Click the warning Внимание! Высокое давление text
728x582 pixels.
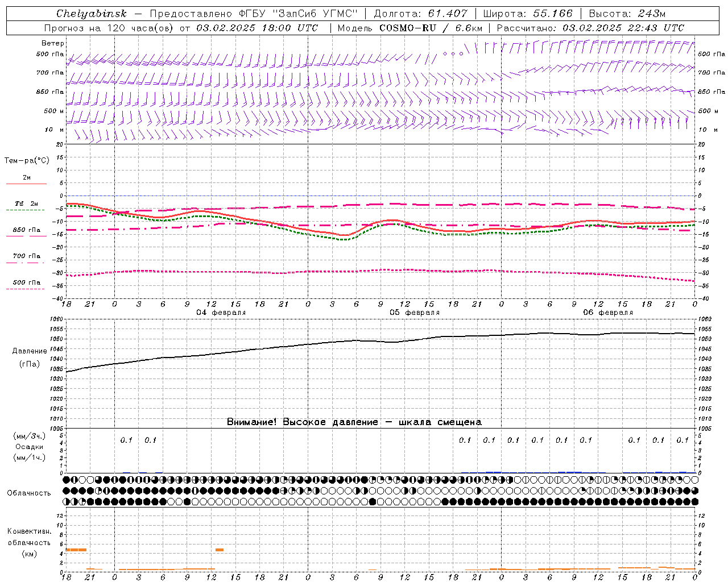(302, 422)
